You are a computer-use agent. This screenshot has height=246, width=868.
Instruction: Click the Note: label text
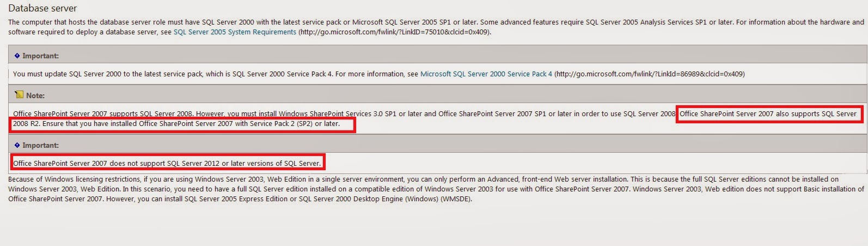tap(35, 95)
